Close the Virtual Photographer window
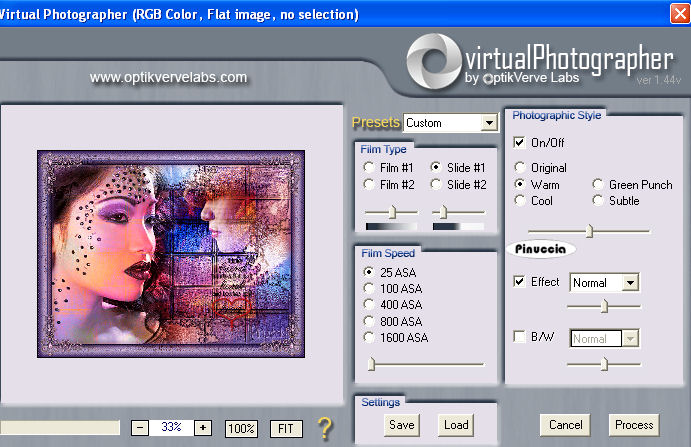The height and width of the screenshot is (447, 691). click(680, 14)
